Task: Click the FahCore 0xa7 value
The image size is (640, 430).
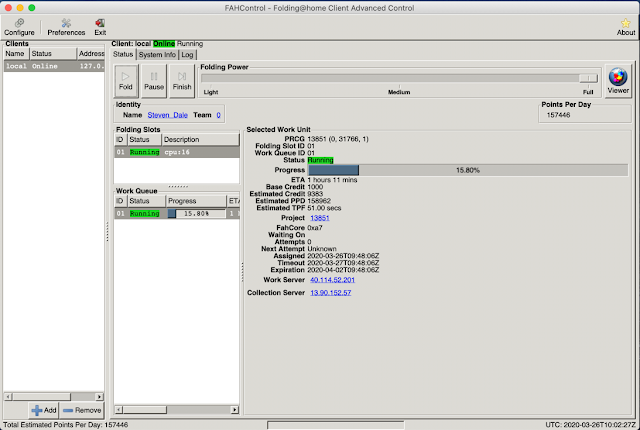Action: point(315,228)
